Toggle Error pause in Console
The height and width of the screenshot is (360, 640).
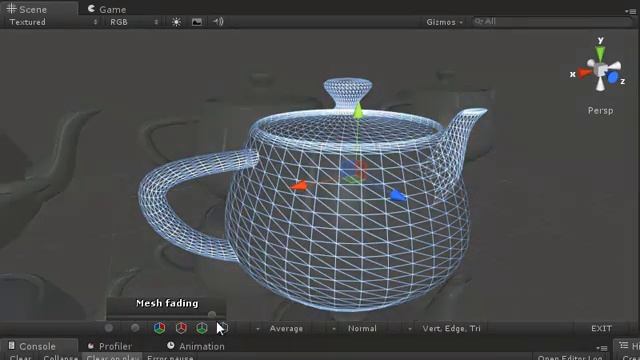[170, 357]
